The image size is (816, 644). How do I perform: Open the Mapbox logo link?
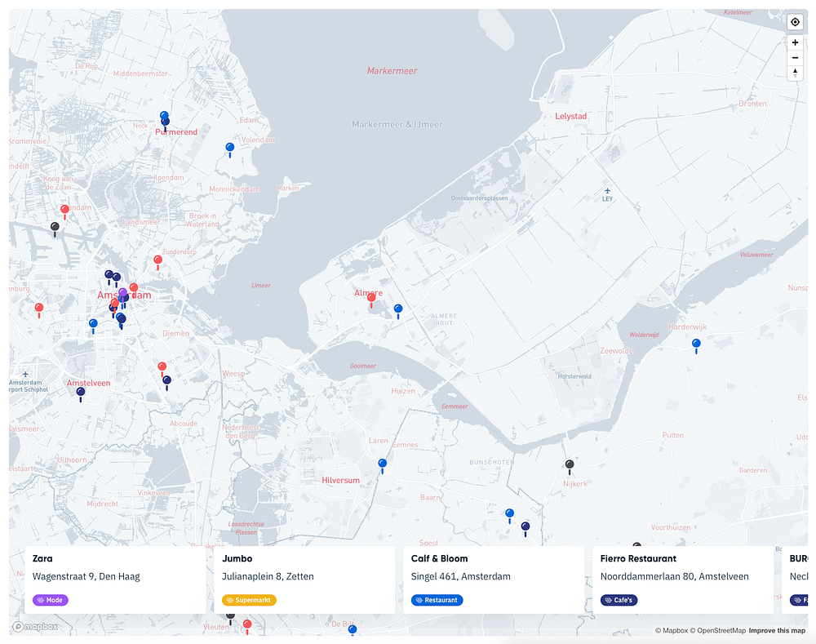tap(35, 626)
